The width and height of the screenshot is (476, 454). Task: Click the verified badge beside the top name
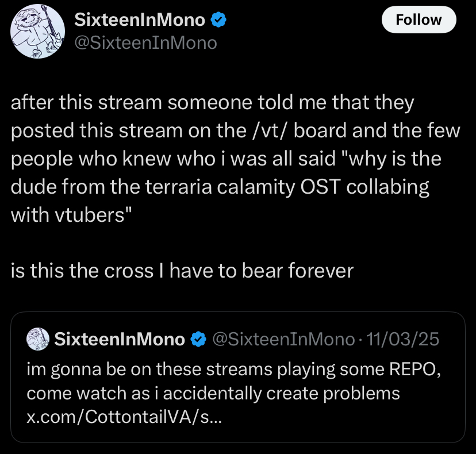217,20
